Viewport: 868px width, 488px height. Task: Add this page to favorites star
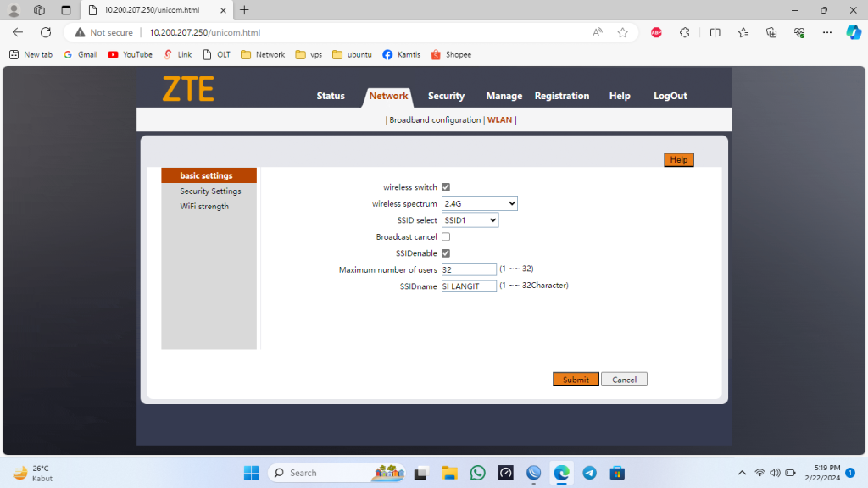[x=623, y=32]
